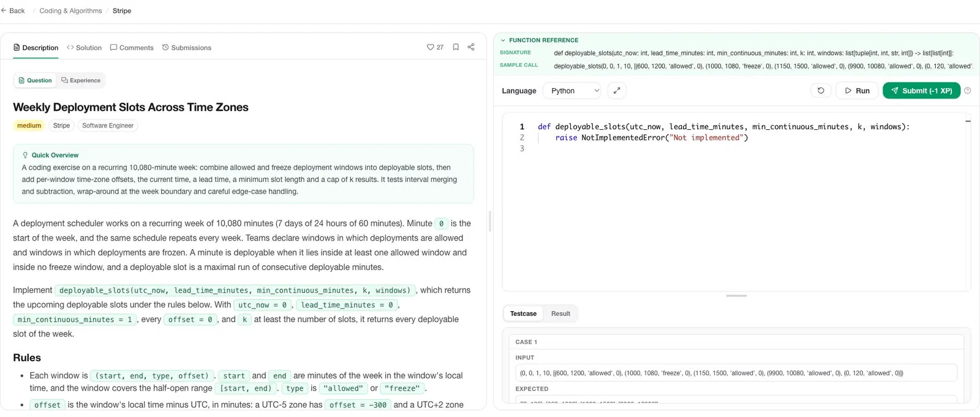Open the Comments tab
Viewport: 980px width, 417px height.
coord(132,48)
